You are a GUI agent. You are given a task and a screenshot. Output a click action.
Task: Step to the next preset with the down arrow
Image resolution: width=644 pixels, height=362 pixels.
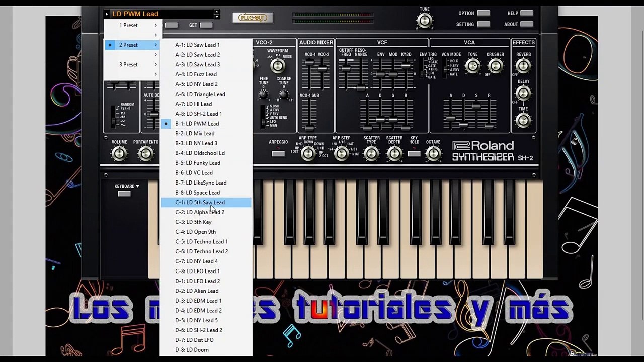coord(216,17)
